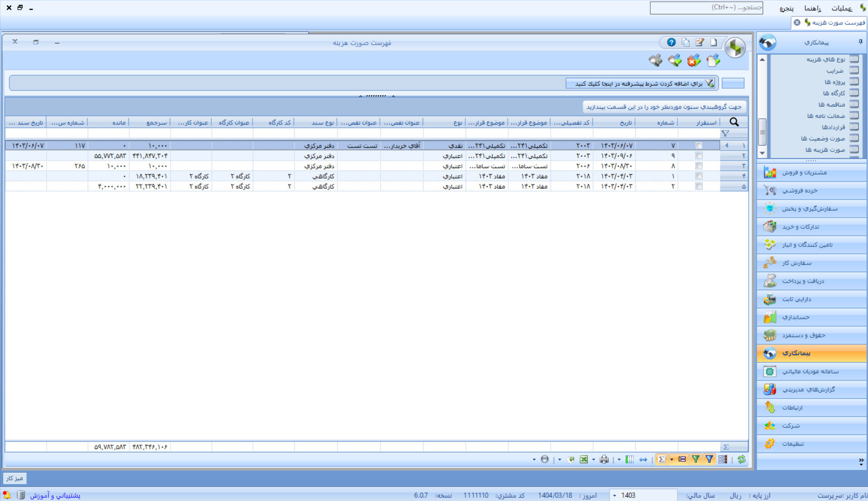The image size is (868, 501).
Task: Click the add advanced filter condition button
Action: tap(640, 83)
